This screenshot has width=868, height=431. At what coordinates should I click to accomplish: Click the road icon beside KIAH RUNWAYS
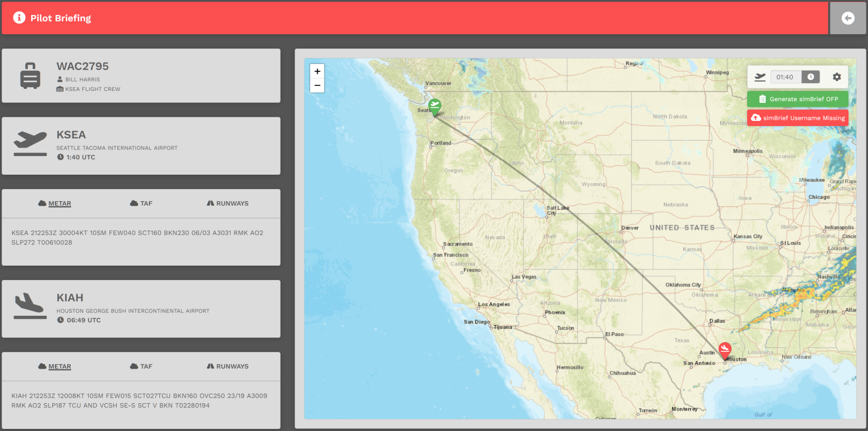(210, 366)
